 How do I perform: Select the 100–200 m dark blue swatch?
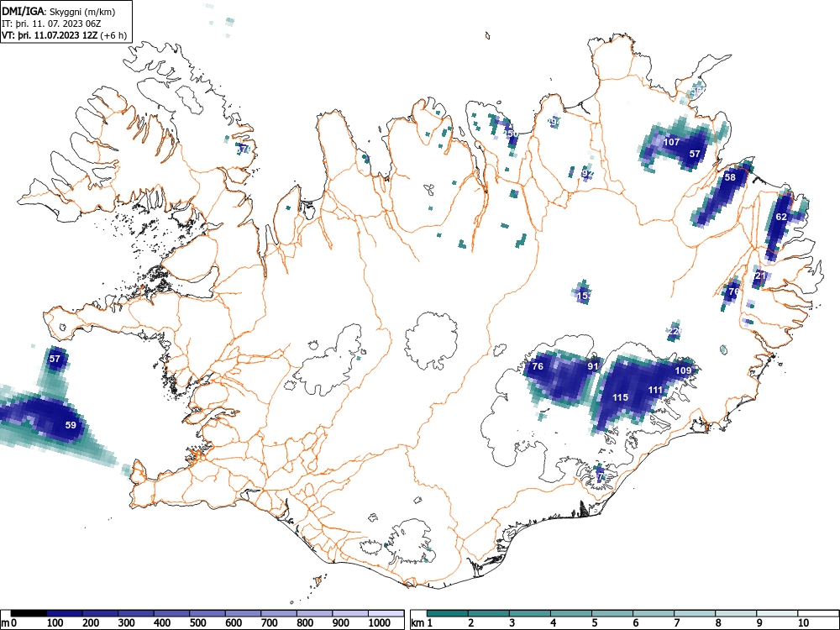65,613
